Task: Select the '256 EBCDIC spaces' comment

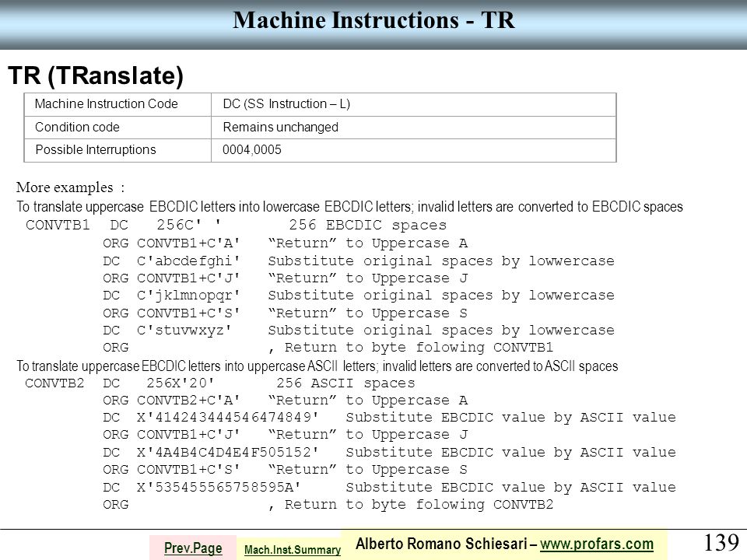Action: coord(368,225)
